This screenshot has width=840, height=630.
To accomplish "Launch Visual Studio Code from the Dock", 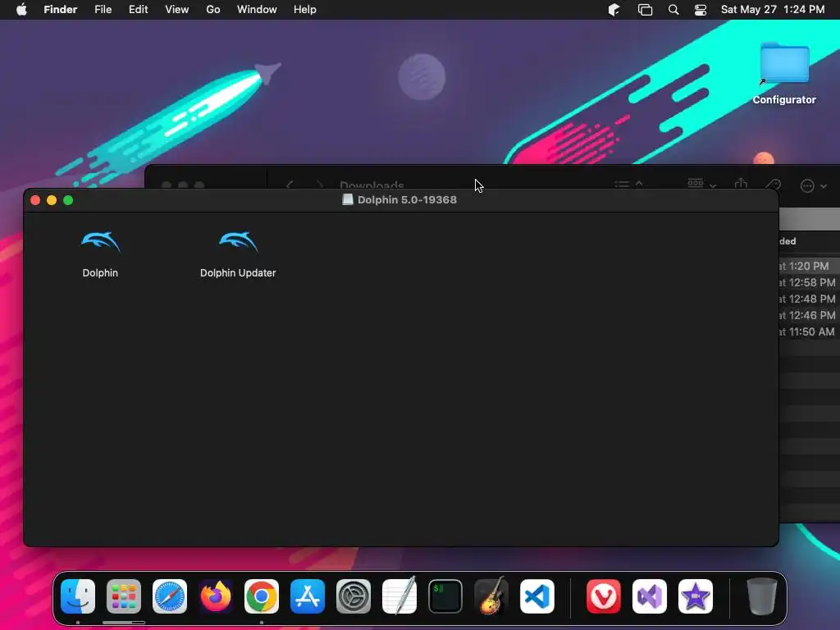I will [536, 596].
